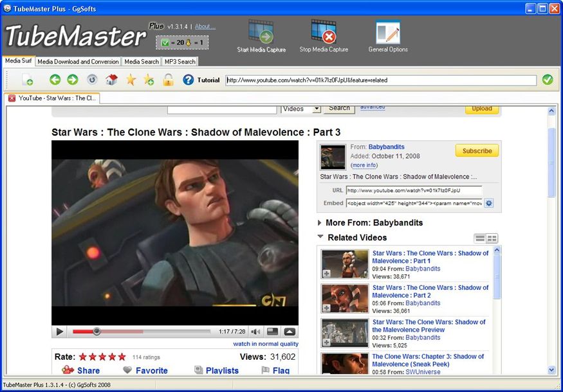The width and height of the screenshot is (563, 392).
Task: Open Shadow of Malevolence Part 1 link
Action: click(x=430, y=257)
